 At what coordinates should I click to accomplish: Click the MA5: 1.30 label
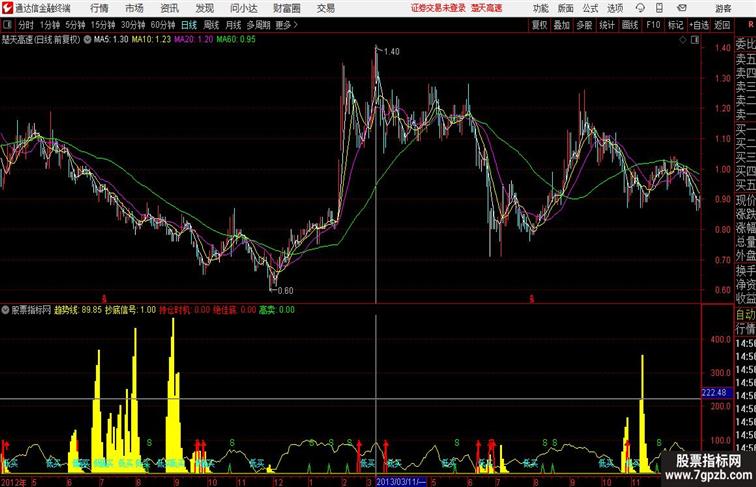[111, 40]
